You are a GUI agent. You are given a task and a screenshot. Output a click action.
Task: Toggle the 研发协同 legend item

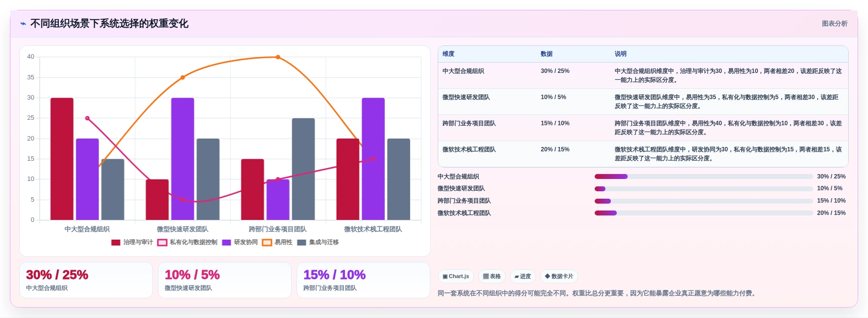click(x=240, y=242)
